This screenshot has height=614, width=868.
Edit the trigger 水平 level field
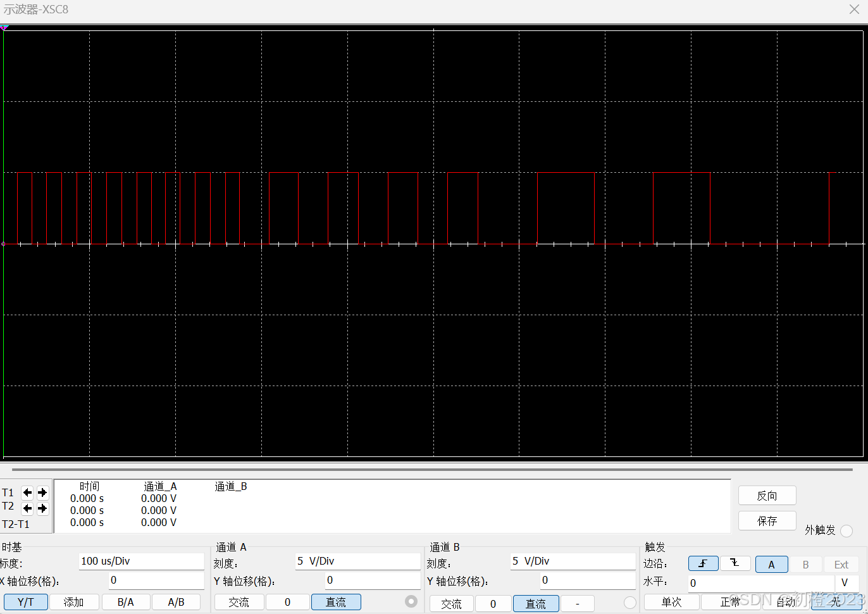[761, 583]
